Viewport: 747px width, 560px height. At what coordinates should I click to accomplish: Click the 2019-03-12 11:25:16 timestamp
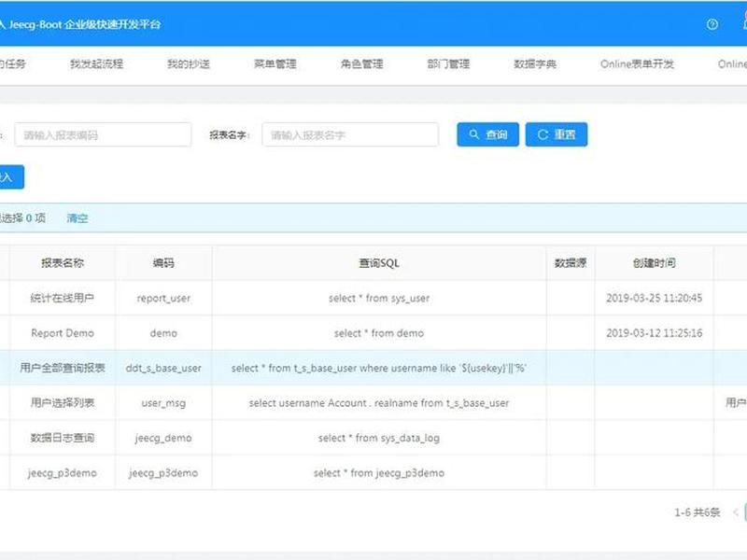[x=655, y=333]
